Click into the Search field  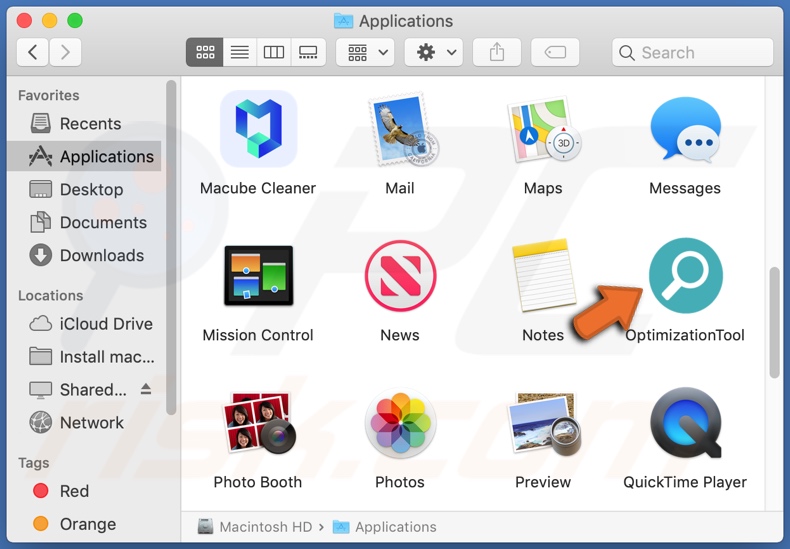click(693, 52)
